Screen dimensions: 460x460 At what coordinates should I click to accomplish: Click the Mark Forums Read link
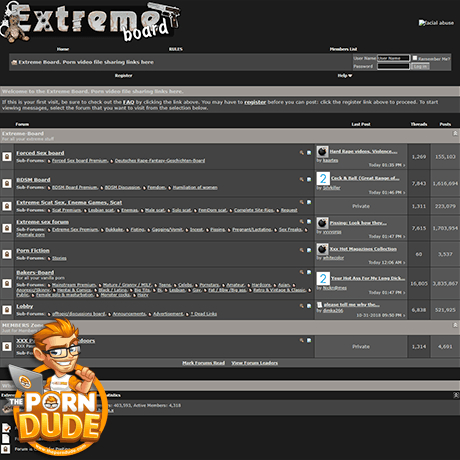pos(204,363)
